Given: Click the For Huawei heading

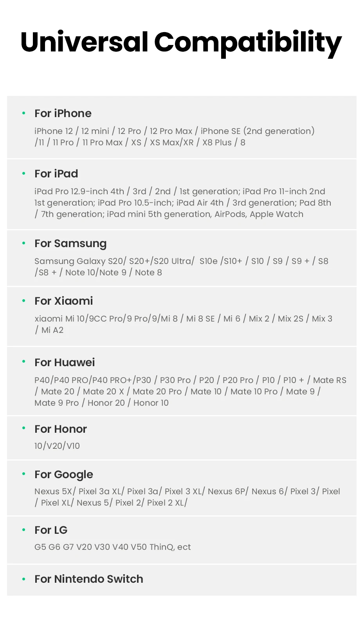Looking at the screenshot, I should (x=65, y=362).
